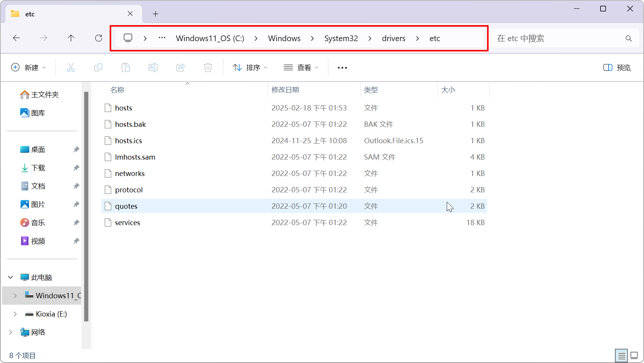This screenshot has height=363, width=644.
Task: Select Kioxia (E:) drive in navigation pane
Action: click(46, 314)
